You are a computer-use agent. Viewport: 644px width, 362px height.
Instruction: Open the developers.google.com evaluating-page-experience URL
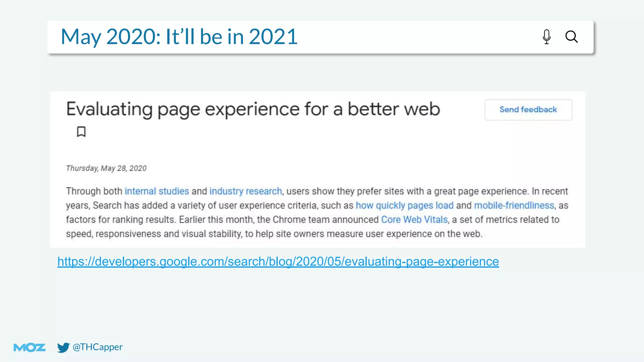278,261
